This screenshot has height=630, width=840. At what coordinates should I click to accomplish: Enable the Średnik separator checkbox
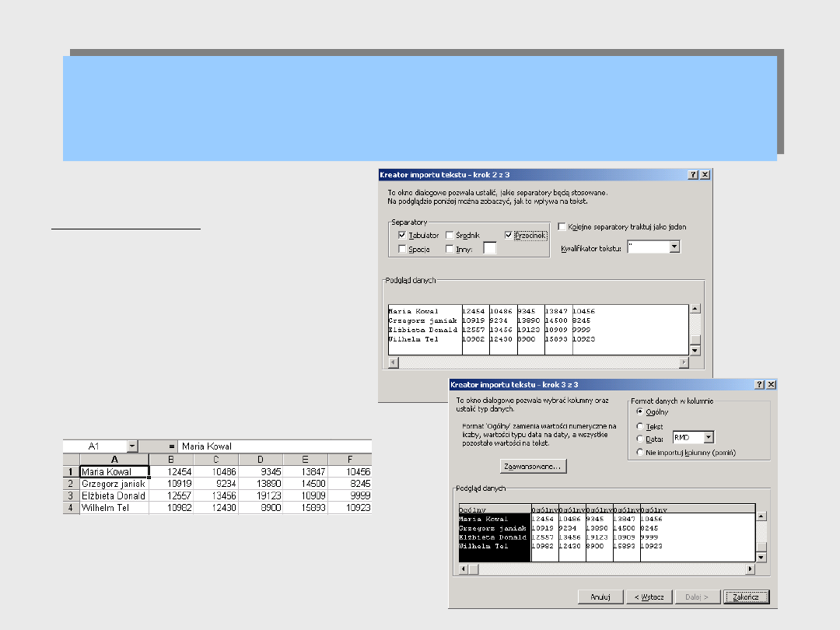click(450, 235)
